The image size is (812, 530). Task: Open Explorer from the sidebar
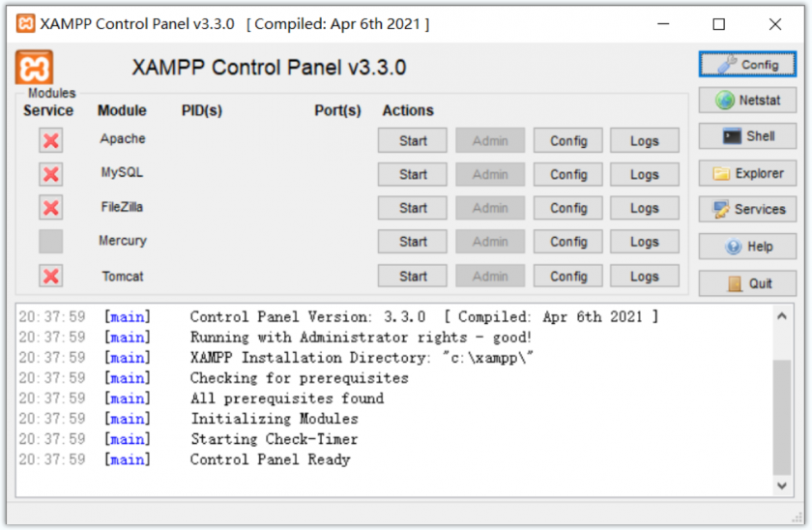747,173
